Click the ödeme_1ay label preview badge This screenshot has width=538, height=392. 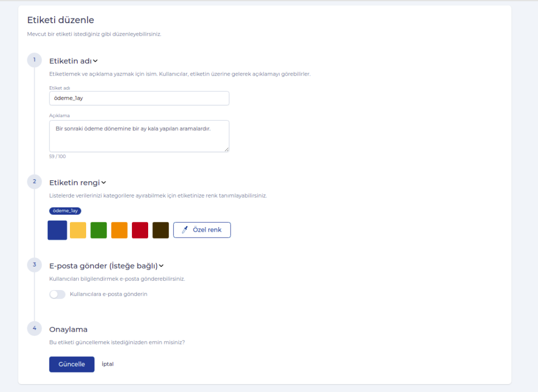pos(65,211)
